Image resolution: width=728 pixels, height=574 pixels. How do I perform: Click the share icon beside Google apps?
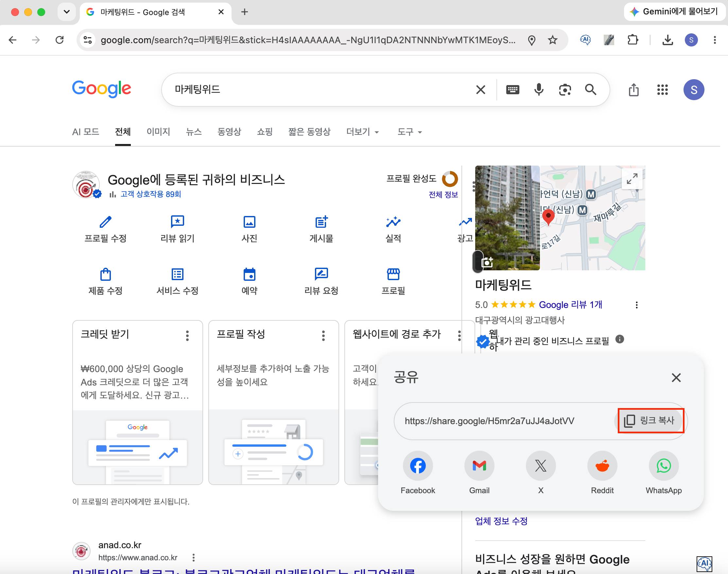(x=633, y=90)
